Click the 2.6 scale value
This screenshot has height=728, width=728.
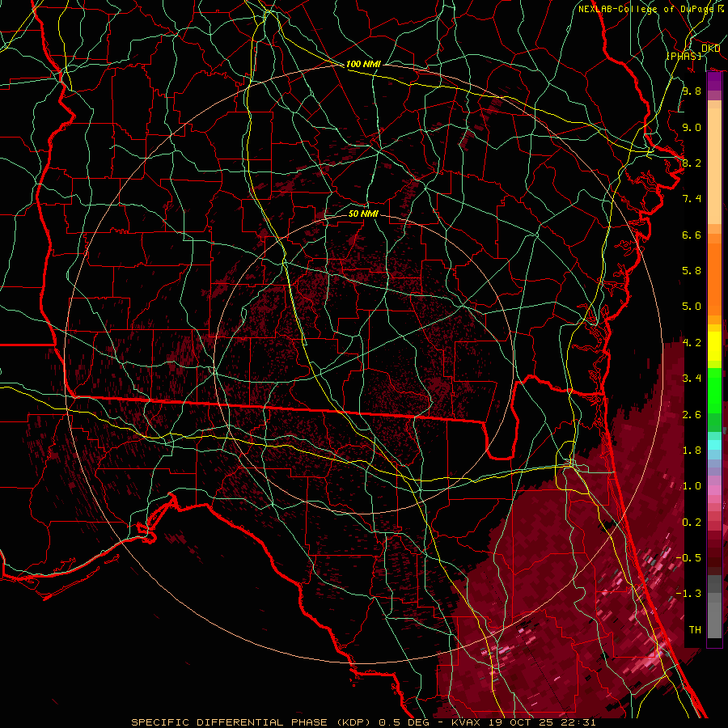point(692,415)
